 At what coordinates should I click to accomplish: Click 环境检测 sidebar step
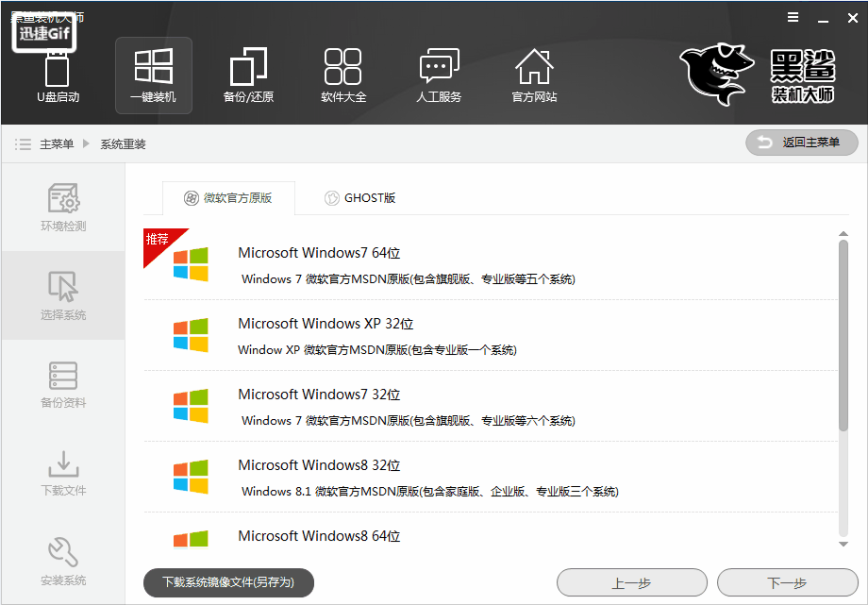tap(63, 208)
